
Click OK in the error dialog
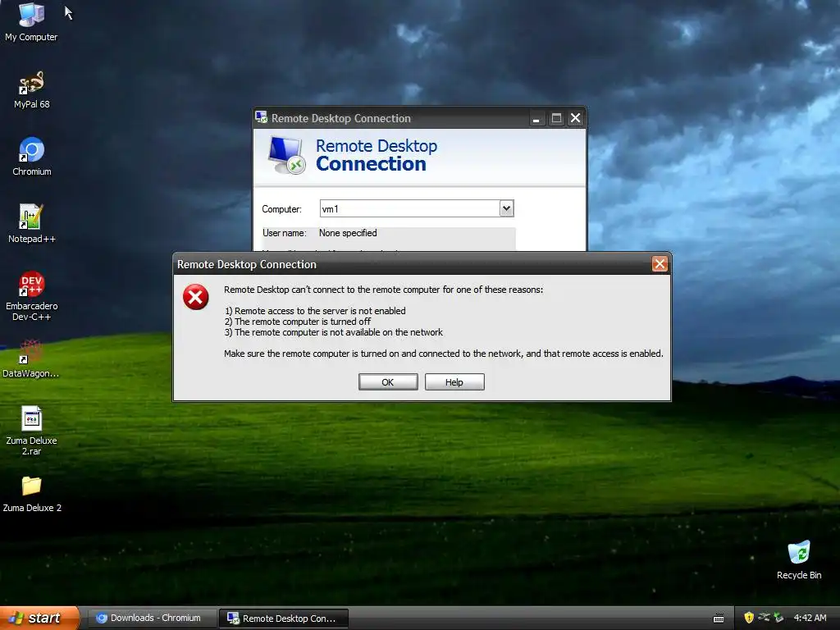(x=388, y=382)
